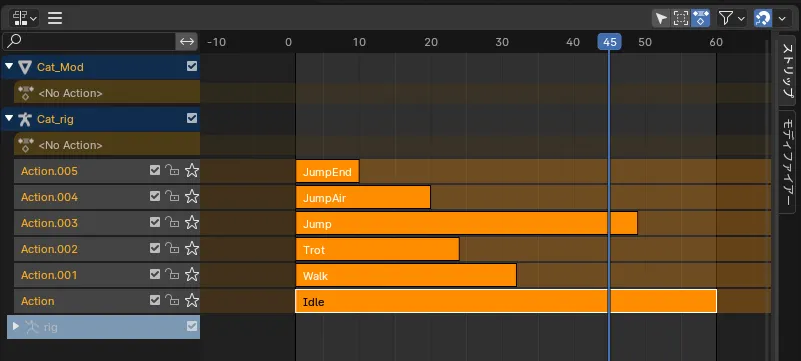Solo the Action track star
Image resolution: width=801 pixels, height=361 pixels.
[192, 301]
